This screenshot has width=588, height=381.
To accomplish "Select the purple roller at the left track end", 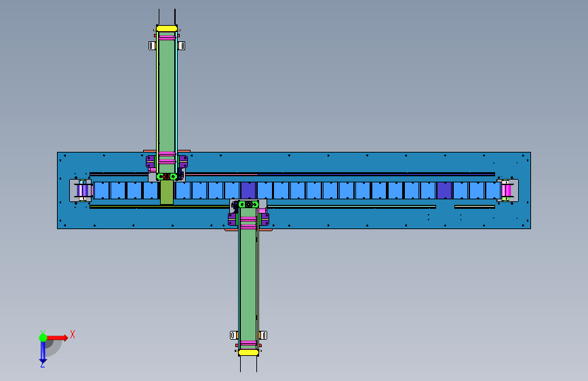I will pyautogui.click(x=83, y=190).
